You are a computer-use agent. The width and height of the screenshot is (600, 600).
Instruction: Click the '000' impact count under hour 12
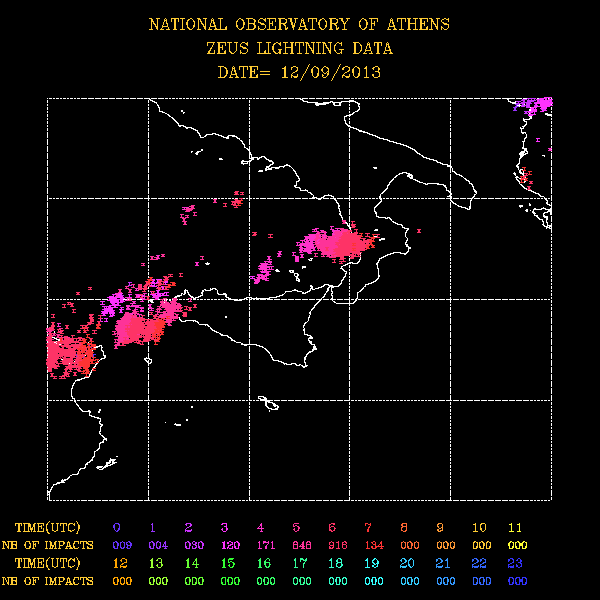[x=122, y=581]
